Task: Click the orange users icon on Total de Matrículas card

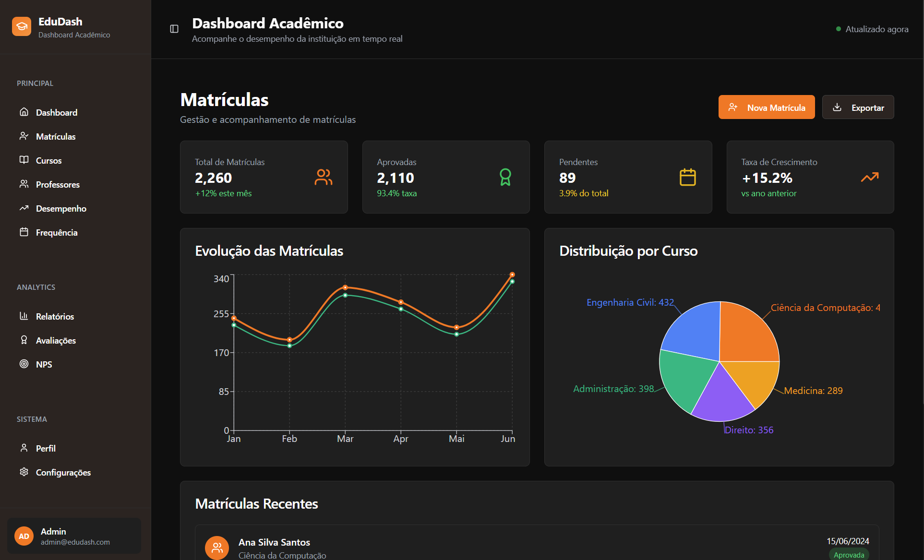Action: point(323,177)
